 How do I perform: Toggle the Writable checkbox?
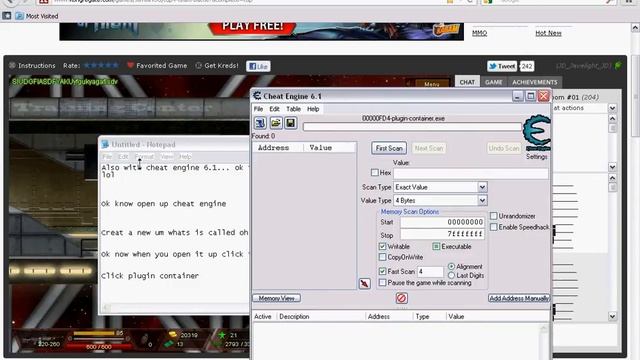coord(382,246)
